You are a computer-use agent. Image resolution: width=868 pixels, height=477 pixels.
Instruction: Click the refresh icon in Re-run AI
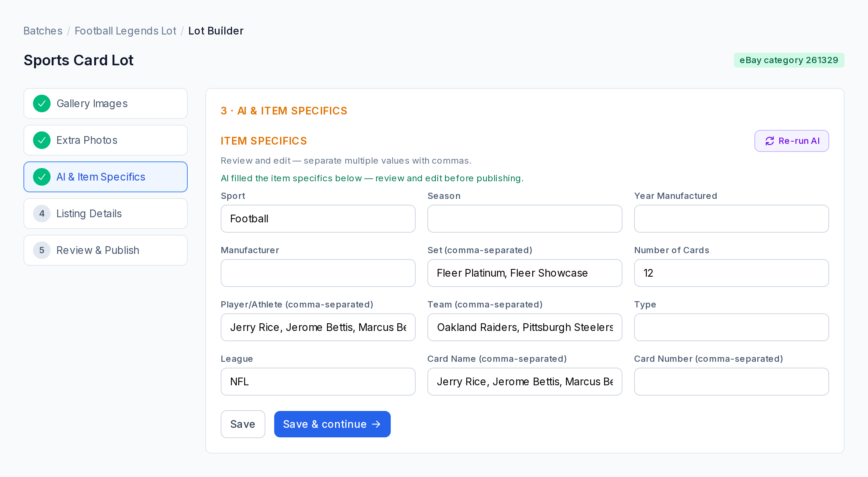[x=770, y=141]
